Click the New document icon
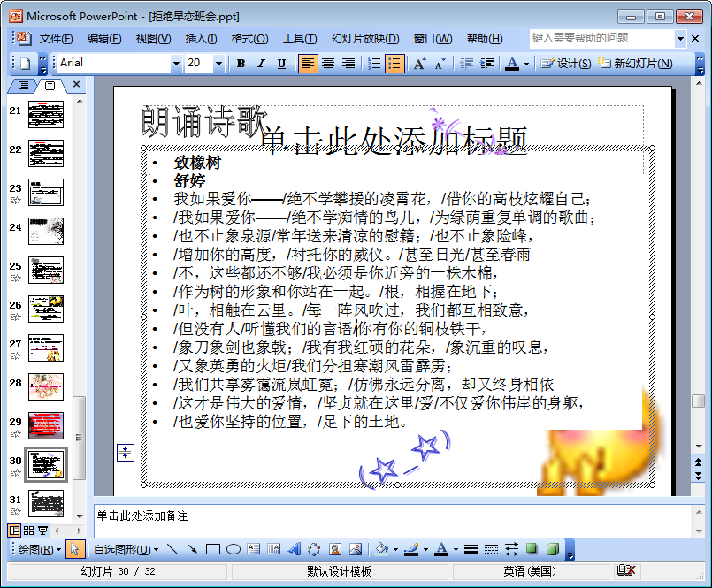 click(25, 64)
